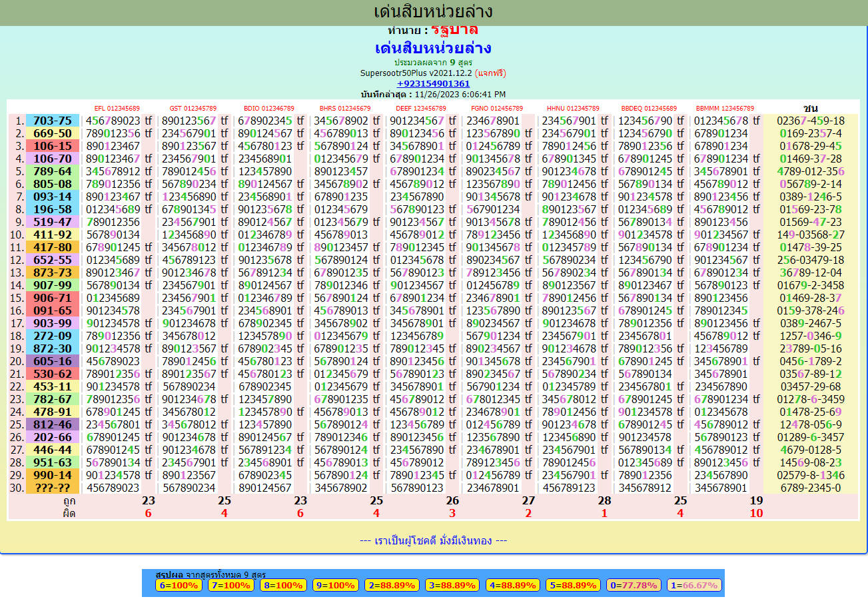Select the red result cell 906-71

(x=53, y=298)
